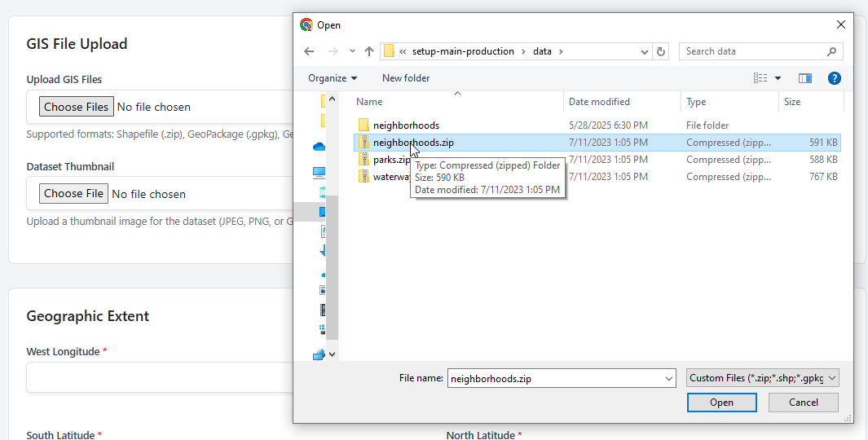This screenshot has width=868, height=440.
Task: Select This PC in the navigation pane
Action: tap(319, 173)
